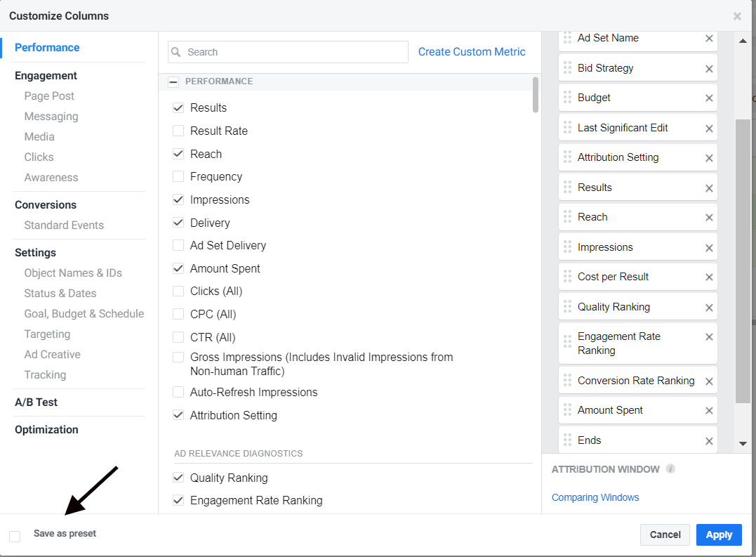Image resolution: width=756 pixels, height=557 pixels.
Task: Remove the Reach column from selected list
Action: tap(709, 216)
